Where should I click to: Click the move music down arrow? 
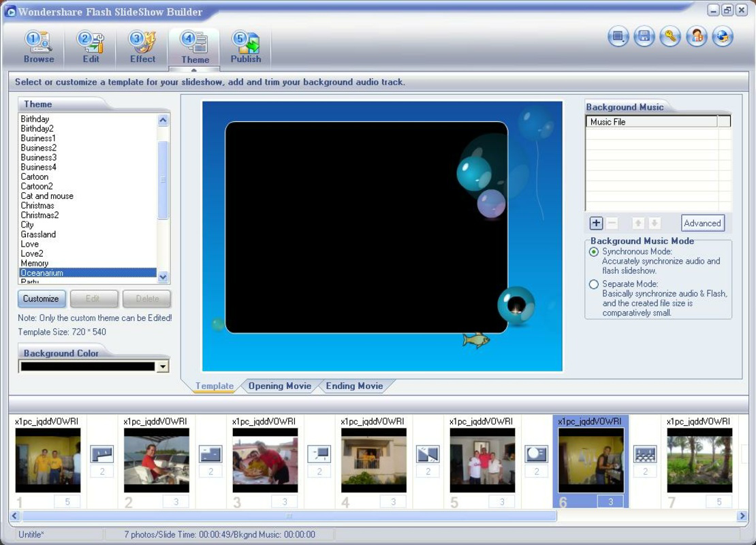click(655, 223)
